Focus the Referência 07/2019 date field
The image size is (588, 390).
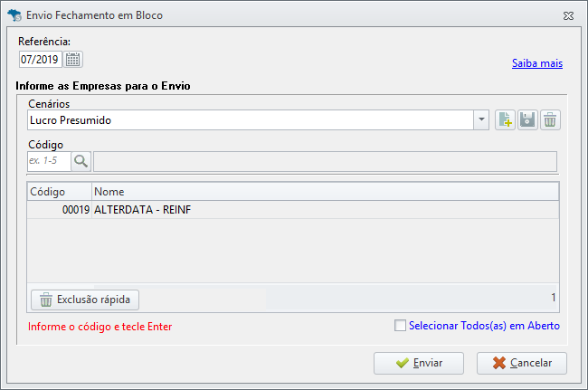pyautogui.click(x=41, y=60)
